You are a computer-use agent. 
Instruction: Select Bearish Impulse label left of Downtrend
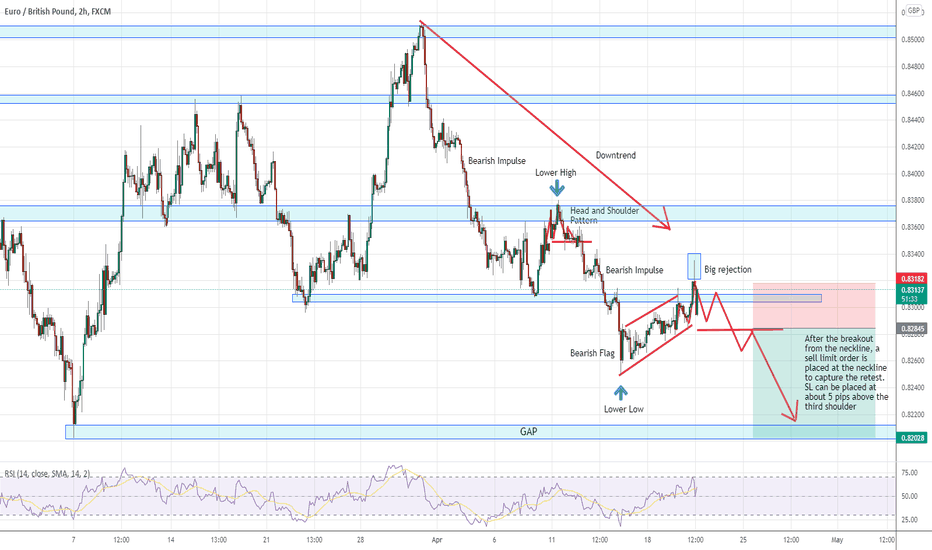coord(497,161)
